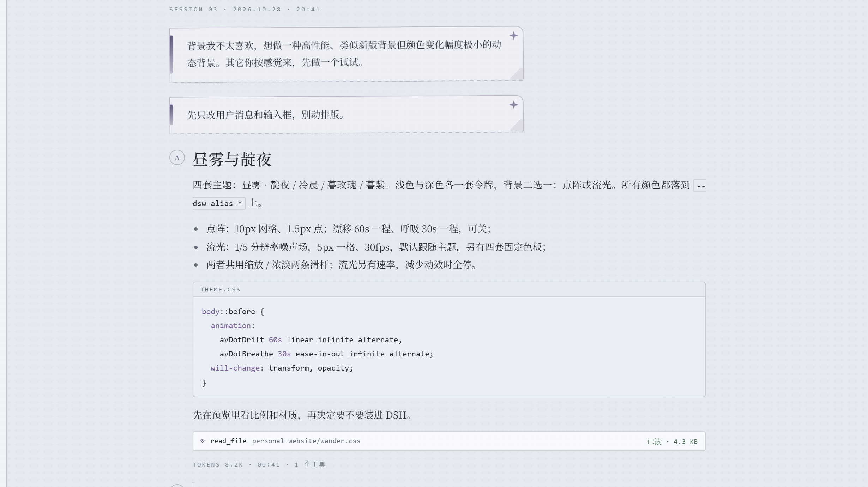Click session header 'SESSION 03 · 2026.10.28 · 20:41'
The height and width of the screenshot is (487, 868).
click(x=245, y=10)
